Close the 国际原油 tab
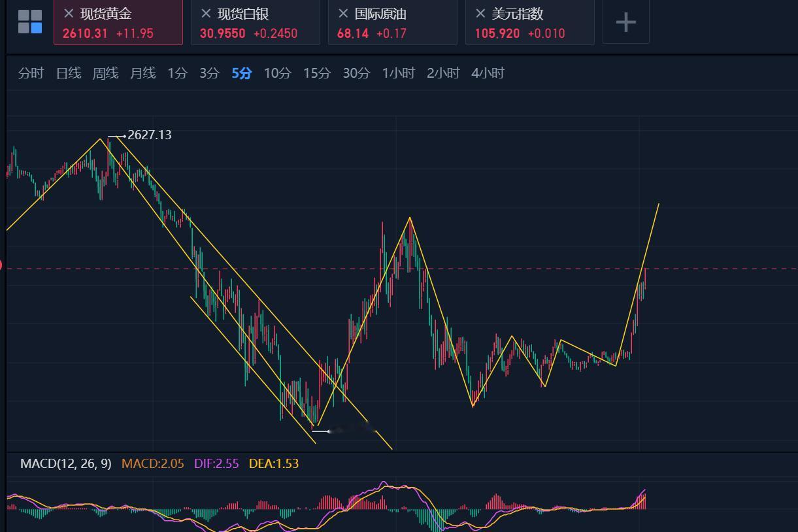 point(343,14)
